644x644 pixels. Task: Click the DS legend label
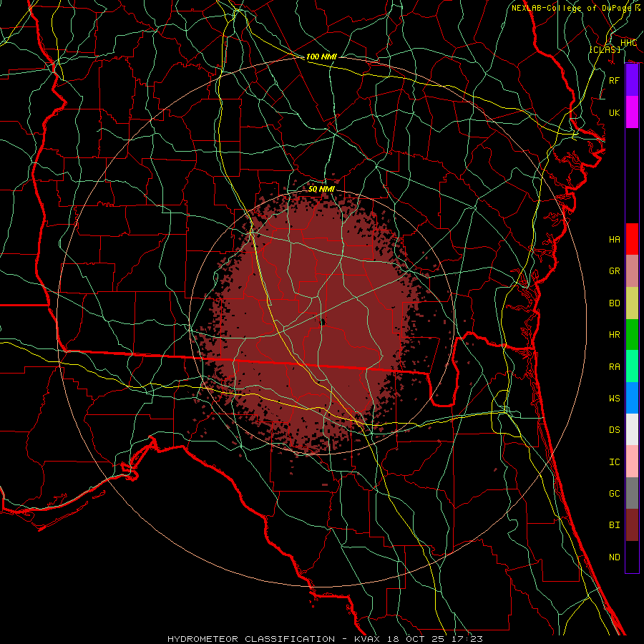(x=615, y=430)
